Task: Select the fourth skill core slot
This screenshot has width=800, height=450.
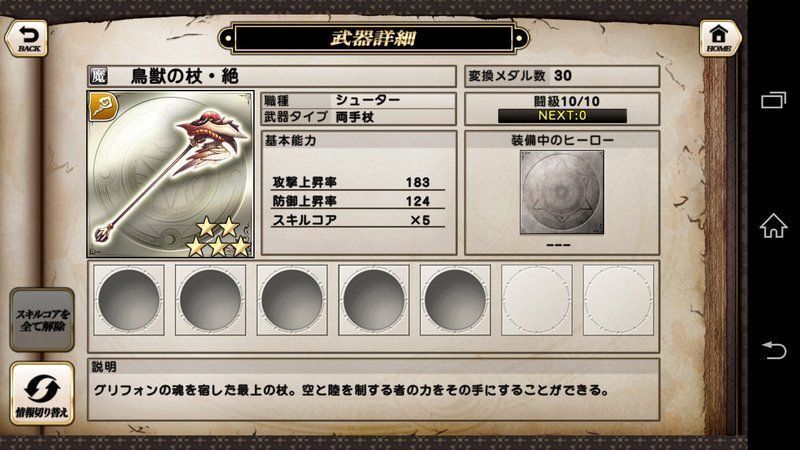Action: [373, 299]
